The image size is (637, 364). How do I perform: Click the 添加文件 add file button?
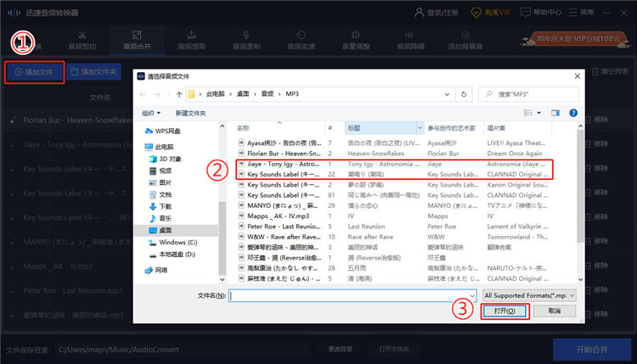pos(35,72)
